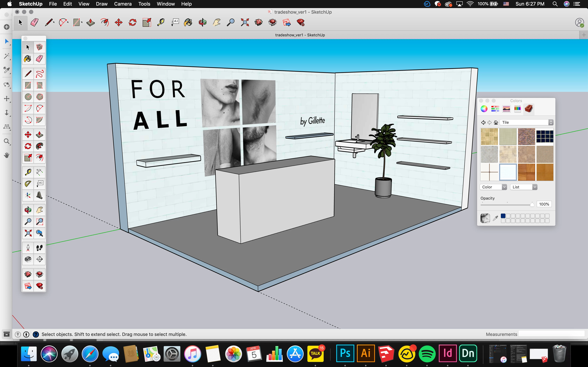Click the Zoom Extents icon in top toolbar

coord(245,23)
